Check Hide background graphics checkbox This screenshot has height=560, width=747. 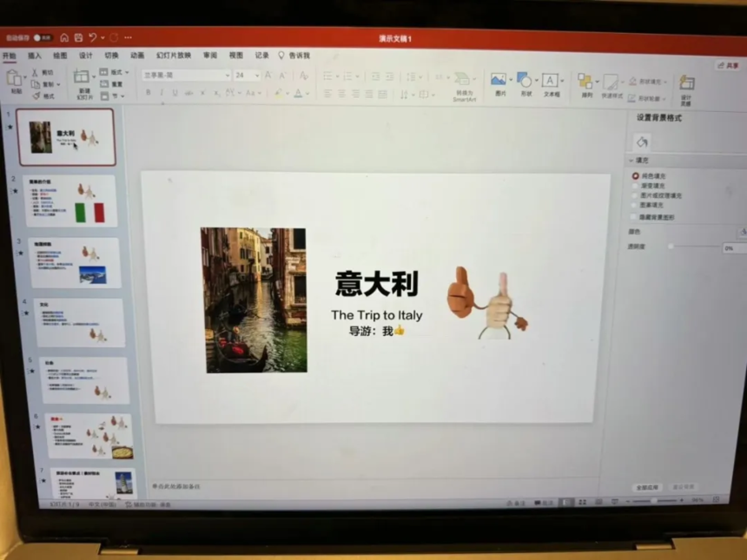(633, 217)
